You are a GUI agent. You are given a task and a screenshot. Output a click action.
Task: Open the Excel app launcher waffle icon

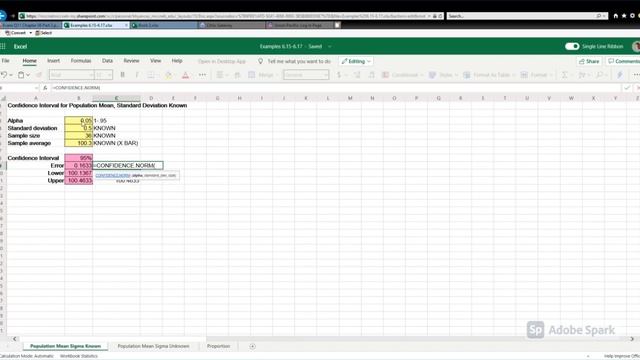pyautogui.click(x=3, y=47)
